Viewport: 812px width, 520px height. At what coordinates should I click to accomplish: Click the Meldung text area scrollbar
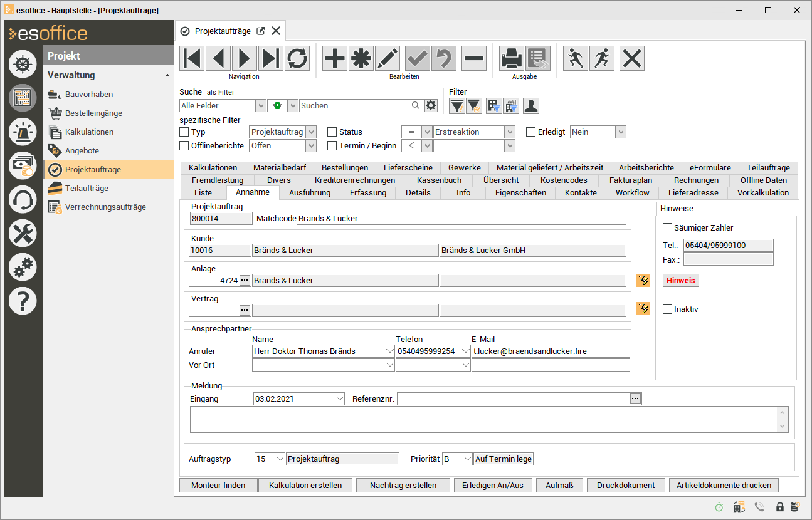click(781, 419)
